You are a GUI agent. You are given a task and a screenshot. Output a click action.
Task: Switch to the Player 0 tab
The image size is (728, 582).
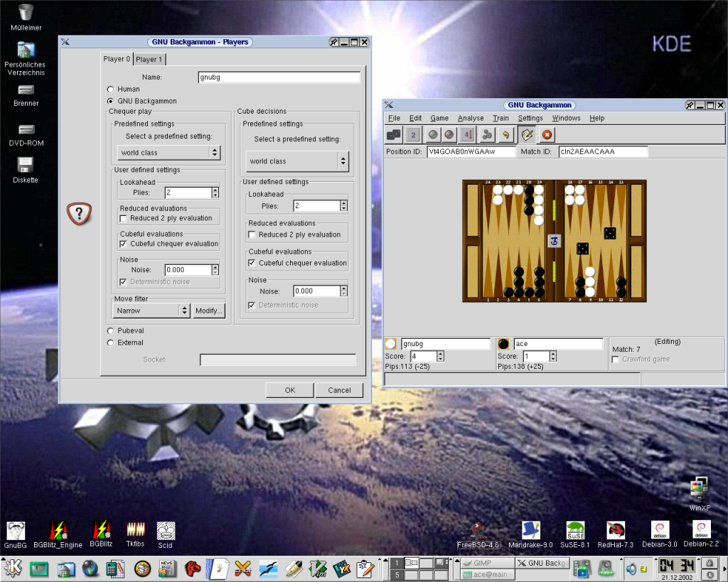[117, 59]
